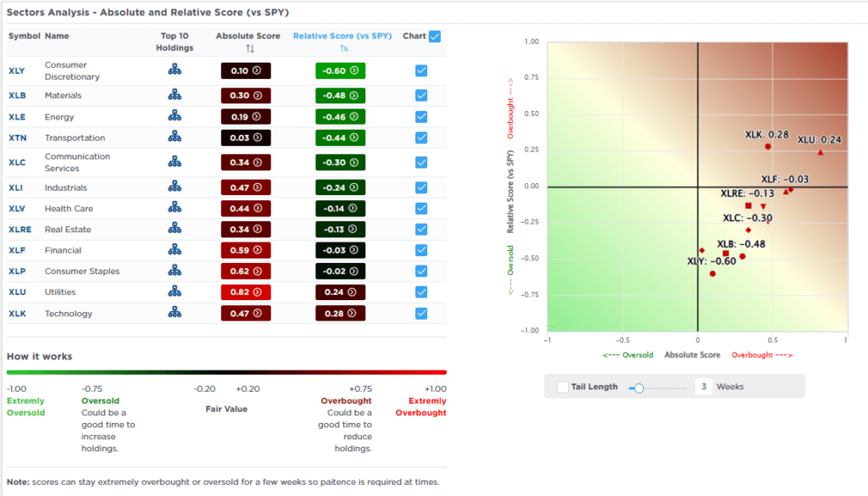This screenshot has width=868, height=496.
Task: Uncheck chart checkbox for Energy row
Action: point(421,117)
